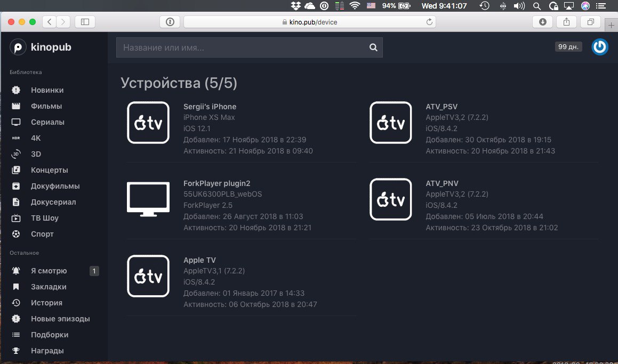Click the kinopub logo icon
Viewport: 618px width, 364px height.
tap(18, 47)
